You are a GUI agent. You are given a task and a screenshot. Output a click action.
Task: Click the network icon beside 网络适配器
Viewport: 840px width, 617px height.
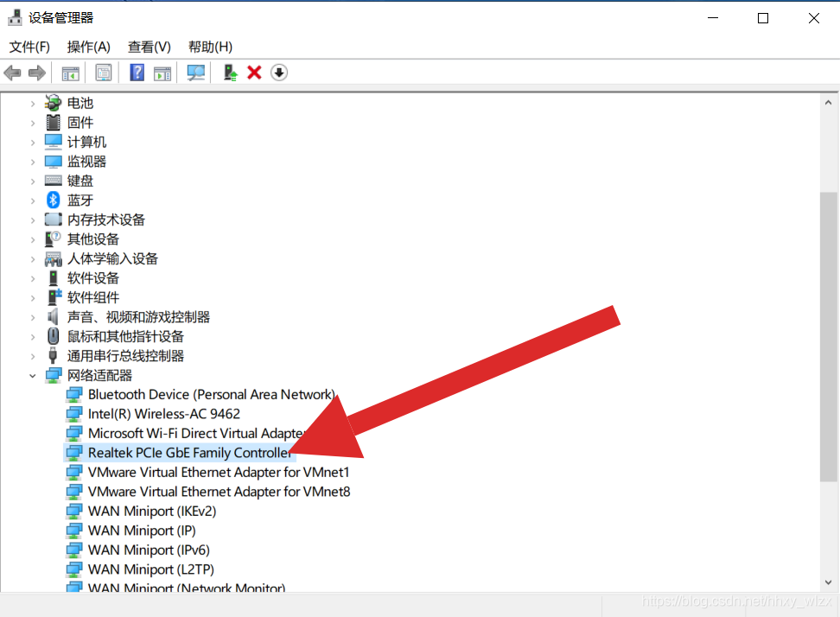point(53,375)
